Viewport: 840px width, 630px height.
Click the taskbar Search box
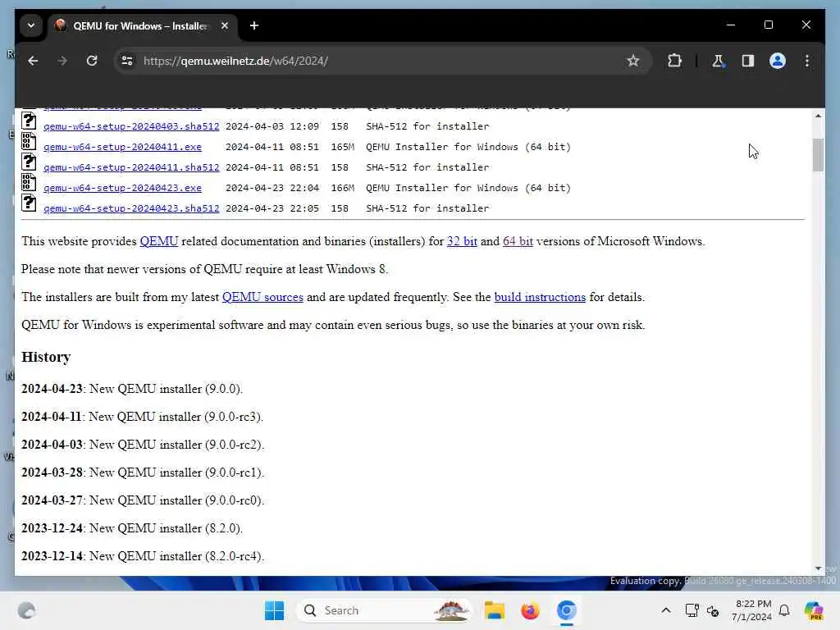pyautogui.click(x=384, y=610)
